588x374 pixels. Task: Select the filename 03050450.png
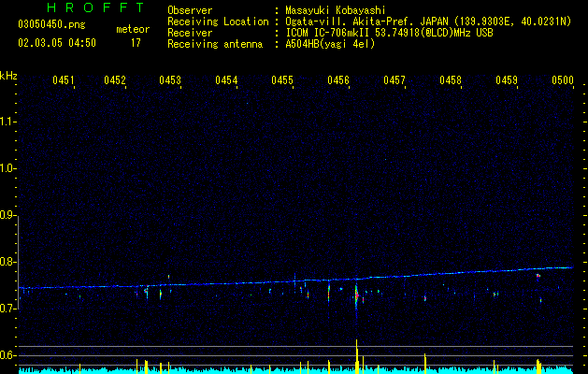click(x=51, y=24)
